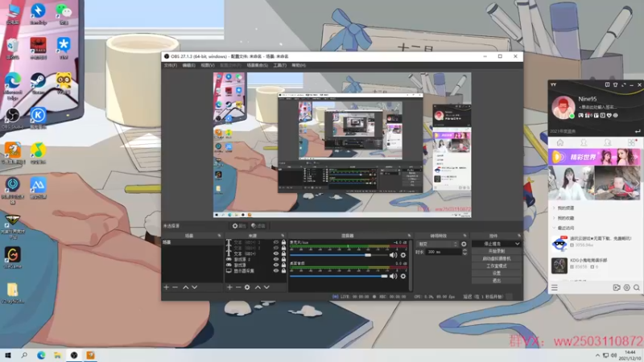Click the Windows Start button
Image resolution: width=644 pixels, height=362 pixels.
8,355
